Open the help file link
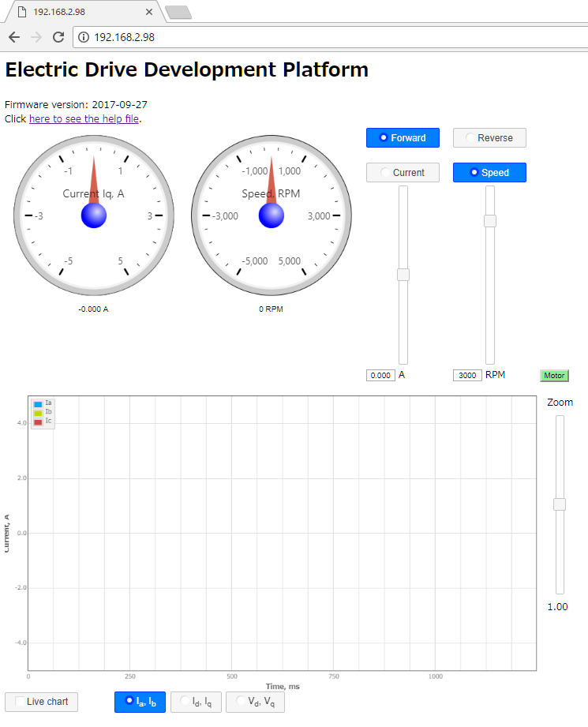This screenshot has width=588, height=727. (x=84, y=119)
